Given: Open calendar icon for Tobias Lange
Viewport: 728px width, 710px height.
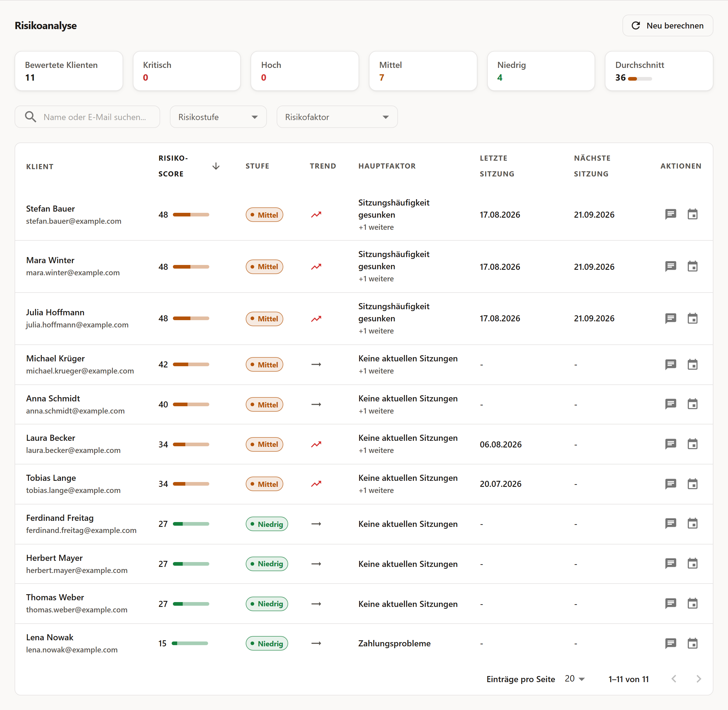Looking at the screenshot, I should pyautogui.click(x=693, y=484).
